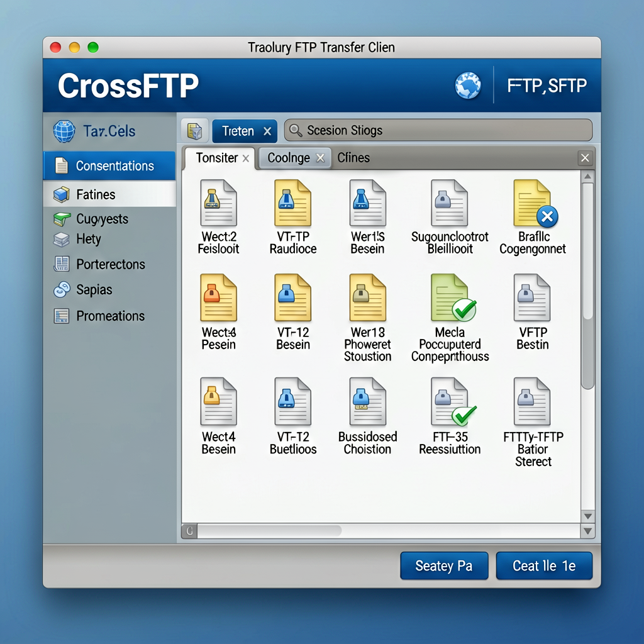Image resolution: width=644 pixels, height=644 pixels.
Task: Click the bottom-corner scrollbar down arrow
Action: pos(588,531)
